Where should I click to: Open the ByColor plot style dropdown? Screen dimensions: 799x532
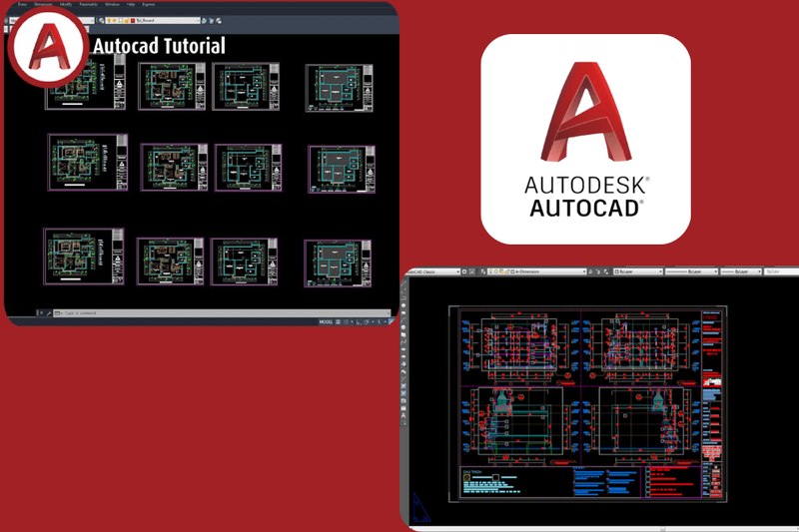pyautogui.click(x=781, y=271)
